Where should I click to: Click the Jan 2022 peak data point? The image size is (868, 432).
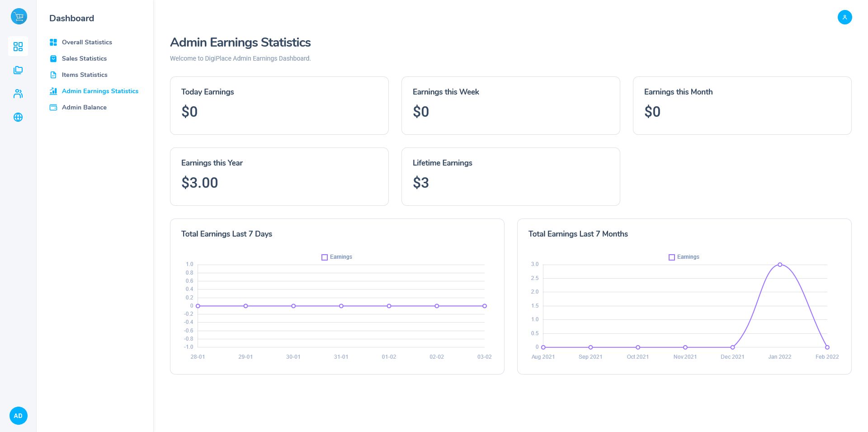point(780,265)
